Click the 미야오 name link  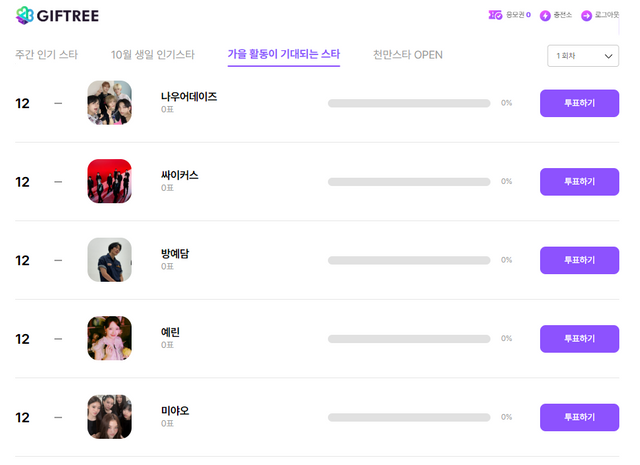175,411
